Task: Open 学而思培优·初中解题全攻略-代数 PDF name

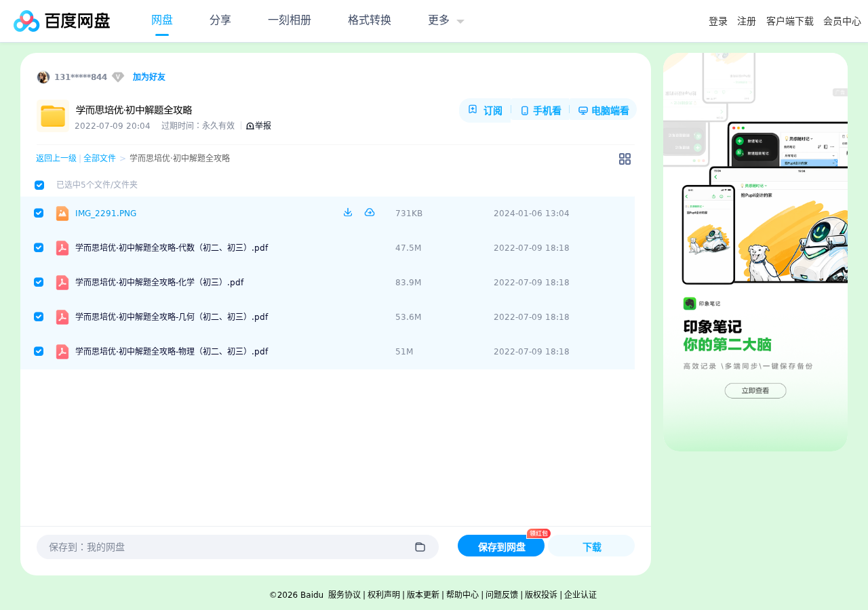Action: [x=172, y=248]
